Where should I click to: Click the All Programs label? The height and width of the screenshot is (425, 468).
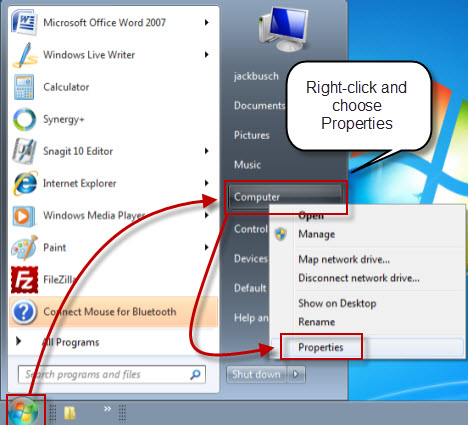[71, 342]
